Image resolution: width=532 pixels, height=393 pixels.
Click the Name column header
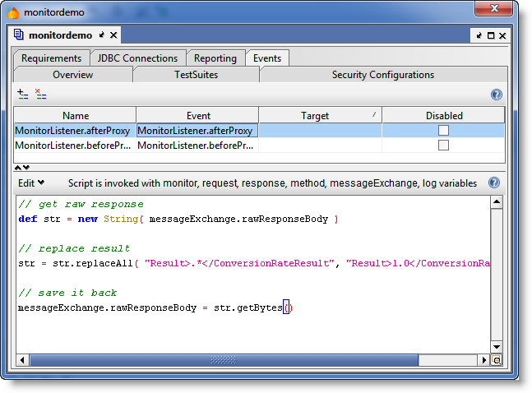(76, 115)
